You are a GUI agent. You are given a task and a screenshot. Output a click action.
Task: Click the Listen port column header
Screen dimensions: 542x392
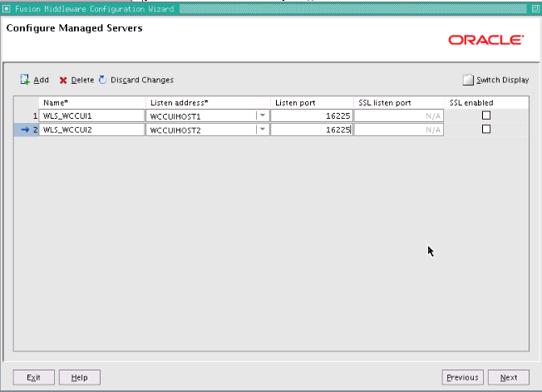click(x=312, y=103)
